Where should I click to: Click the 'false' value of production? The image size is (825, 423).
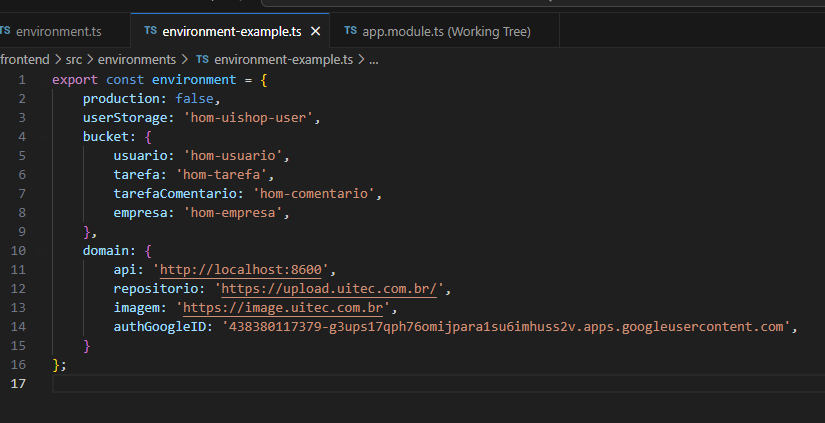(x=194, y=99)
